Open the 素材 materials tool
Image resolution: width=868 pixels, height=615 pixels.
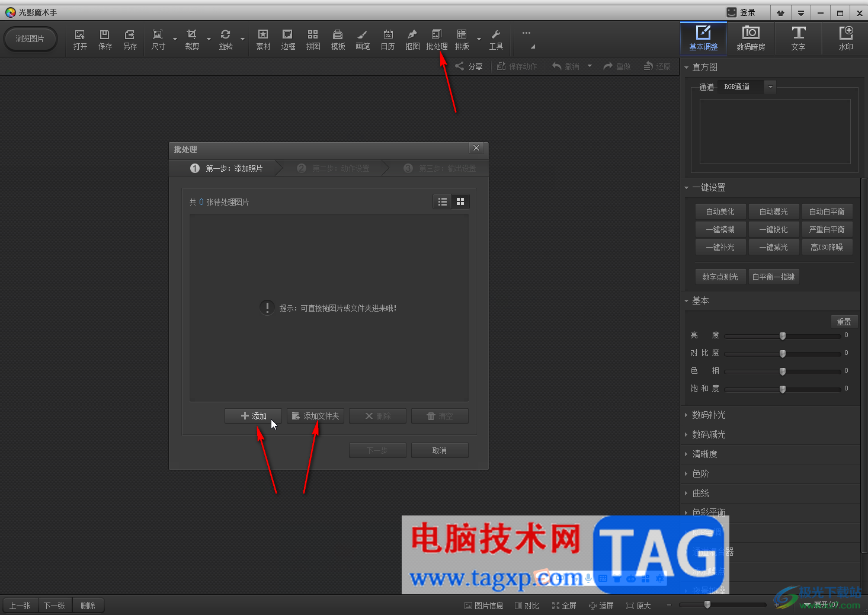pyautogui.click(x=263, y=40)
